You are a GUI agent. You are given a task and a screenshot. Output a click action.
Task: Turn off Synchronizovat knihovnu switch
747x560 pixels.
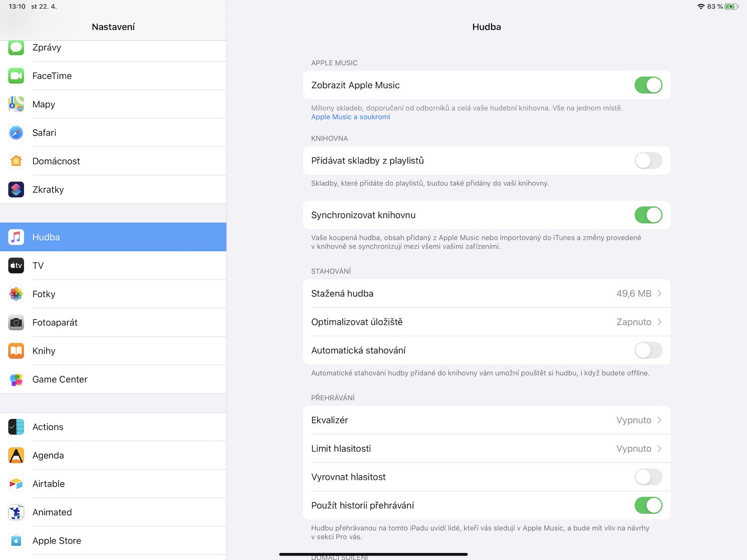pyautogui.click(x=648, y=215)
